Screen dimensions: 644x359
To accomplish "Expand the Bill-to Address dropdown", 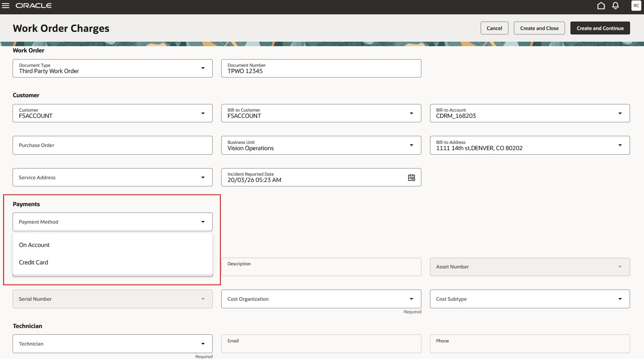I will [x=620, y=145].
